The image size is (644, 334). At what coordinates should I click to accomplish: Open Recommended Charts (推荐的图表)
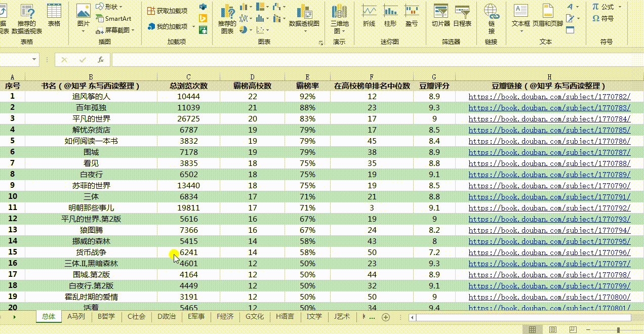(x=227, y=19)
